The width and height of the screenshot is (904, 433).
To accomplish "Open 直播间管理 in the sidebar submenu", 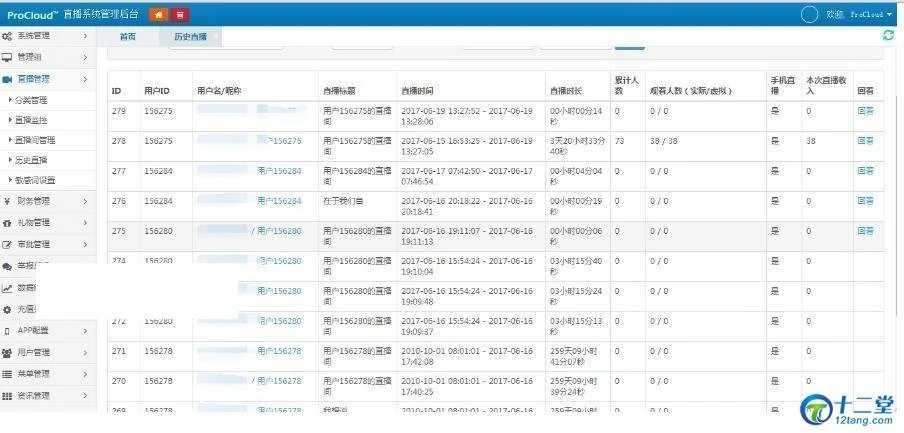I will click(34, 140).
